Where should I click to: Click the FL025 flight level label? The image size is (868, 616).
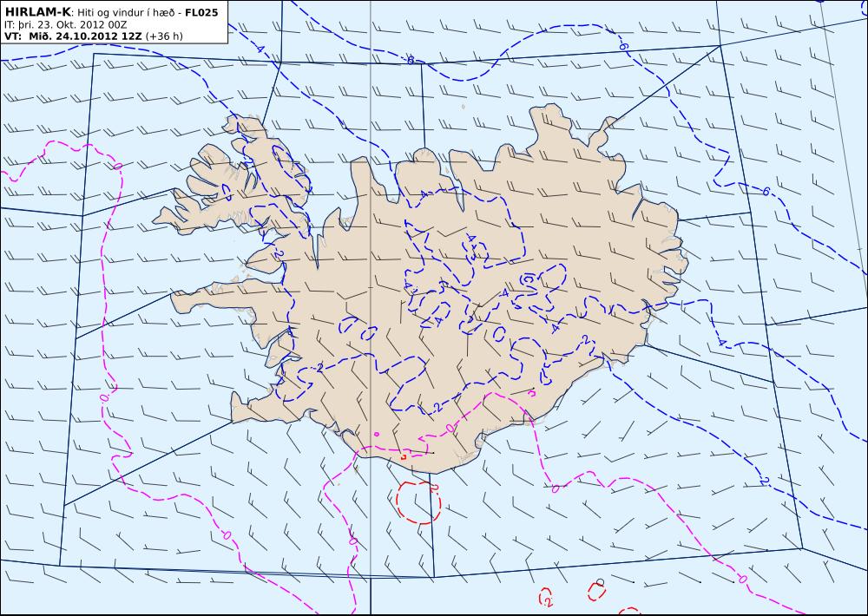coord(201,12)
